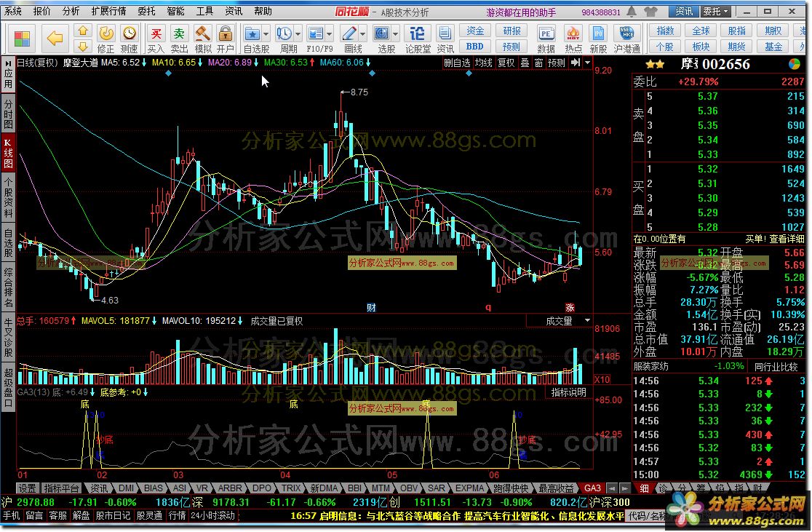Open the 报价 menu
The image size is (812, 532).
[x=41, y=11]
